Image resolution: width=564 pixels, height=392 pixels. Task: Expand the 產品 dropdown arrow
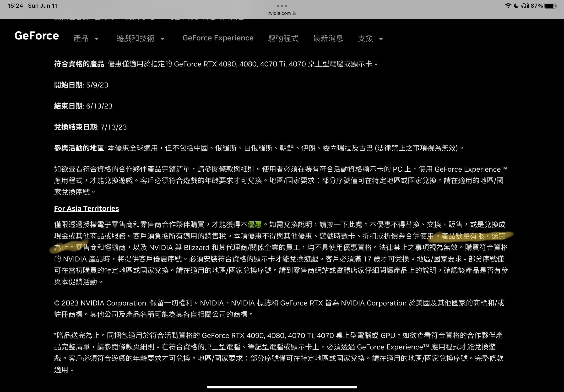97,39
